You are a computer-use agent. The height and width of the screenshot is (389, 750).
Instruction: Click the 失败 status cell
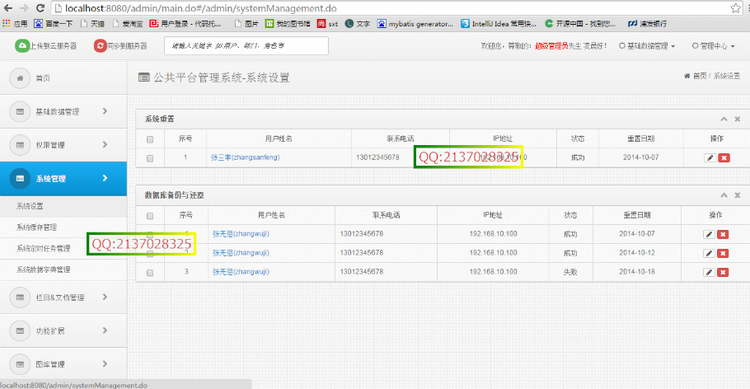(570, 272)
